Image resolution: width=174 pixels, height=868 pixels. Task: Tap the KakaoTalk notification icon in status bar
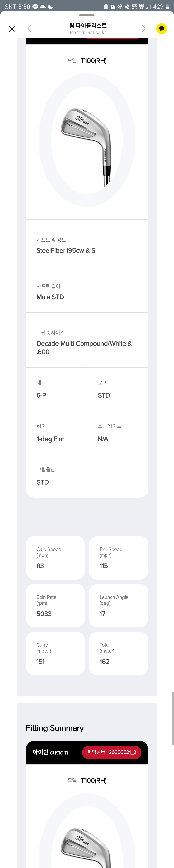coord(35,7)
